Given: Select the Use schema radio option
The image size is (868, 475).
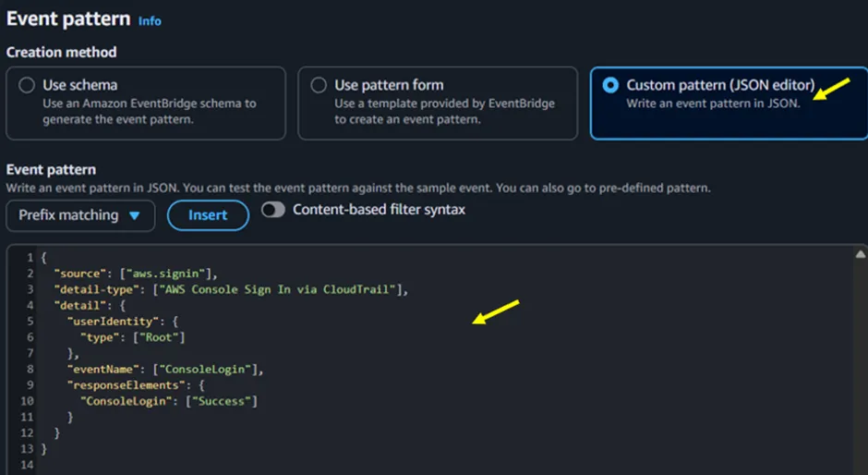Looking at the screenshot, I should [27, 85].
